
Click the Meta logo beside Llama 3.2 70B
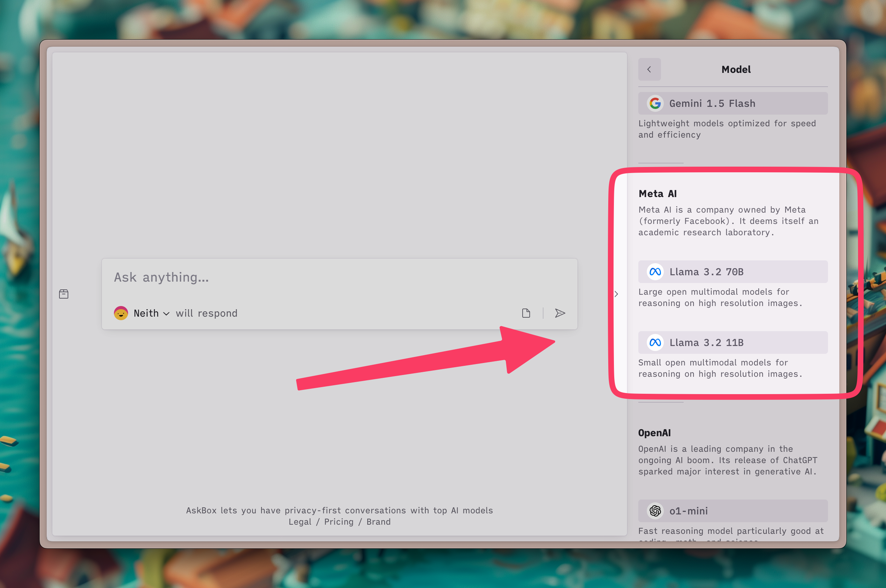click(x=655, y=272)
